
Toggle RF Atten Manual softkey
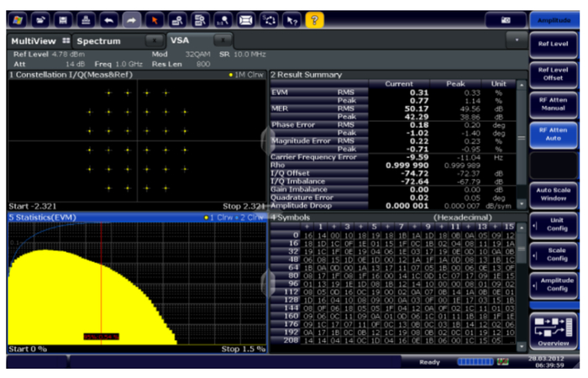(553, 105)
